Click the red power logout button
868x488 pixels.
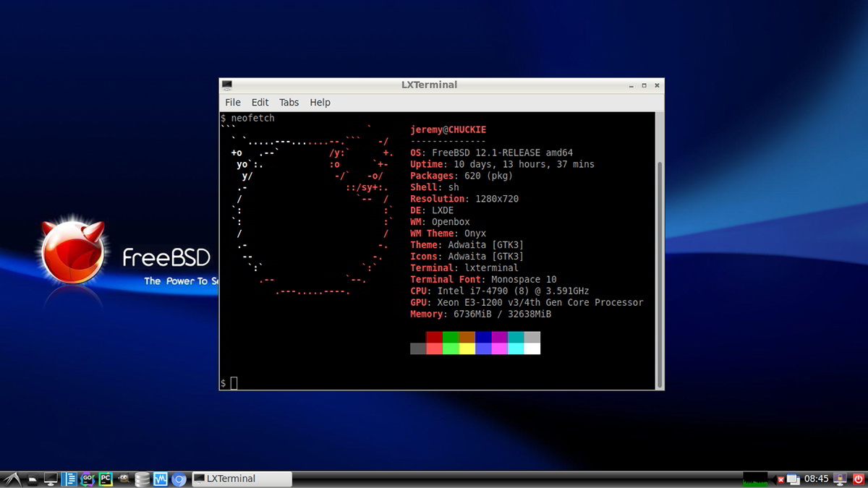coord(859,479)
